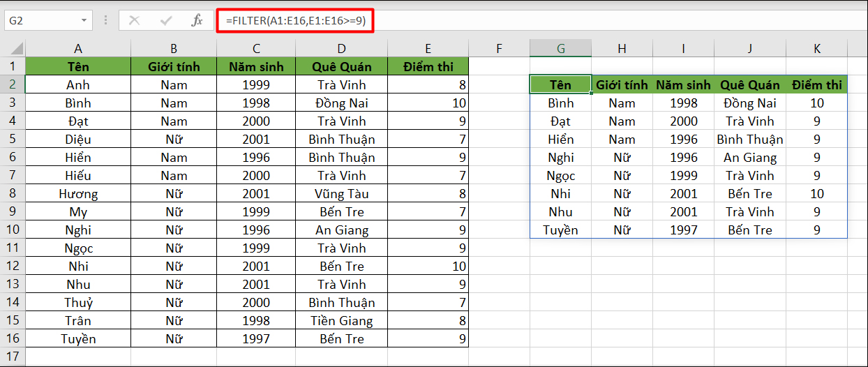This screenshot has width=868, height=367.
Task: Click the Cancel (X) formula bar icon
Action: (134, 21)
